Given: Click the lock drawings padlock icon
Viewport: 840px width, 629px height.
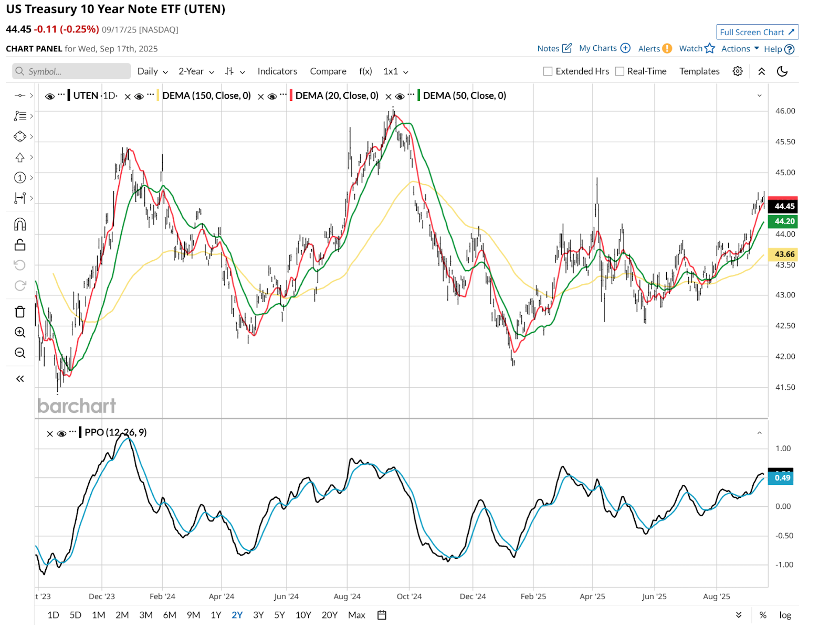Looking at the screenshot, I should click(x=20, y=245).
